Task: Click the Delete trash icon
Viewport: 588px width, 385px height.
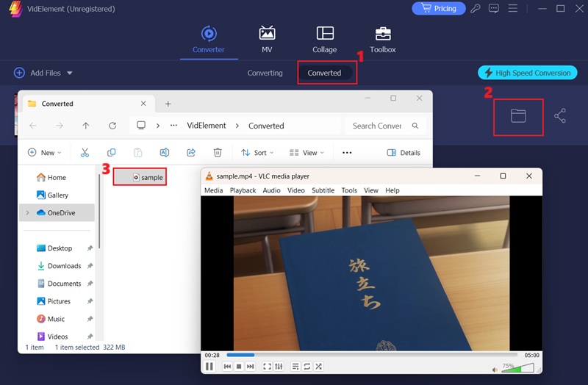Action: click(x=218, y=153)
